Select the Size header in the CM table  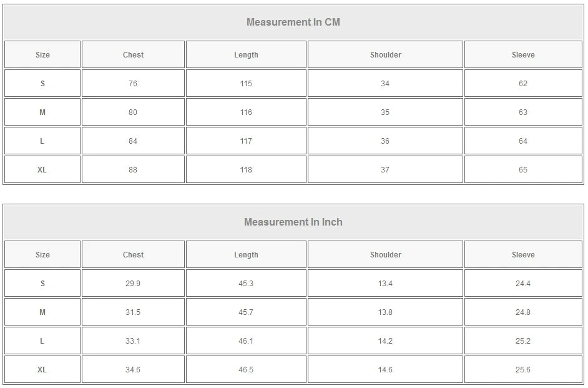click(42, 55)
